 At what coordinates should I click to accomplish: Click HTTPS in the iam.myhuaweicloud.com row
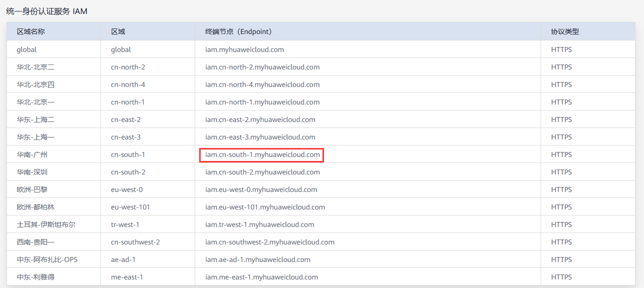(562, 49)
